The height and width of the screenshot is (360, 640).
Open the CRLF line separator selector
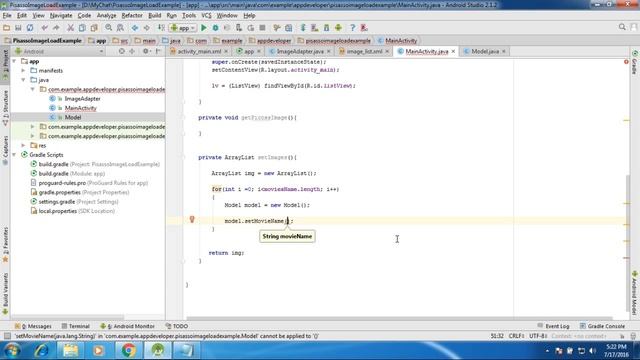(x=517, y=336)
